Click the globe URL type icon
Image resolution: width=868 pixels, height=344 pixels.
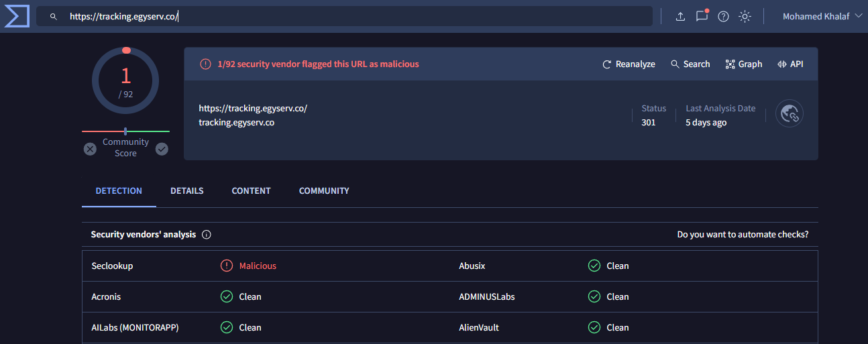(790, 113)
